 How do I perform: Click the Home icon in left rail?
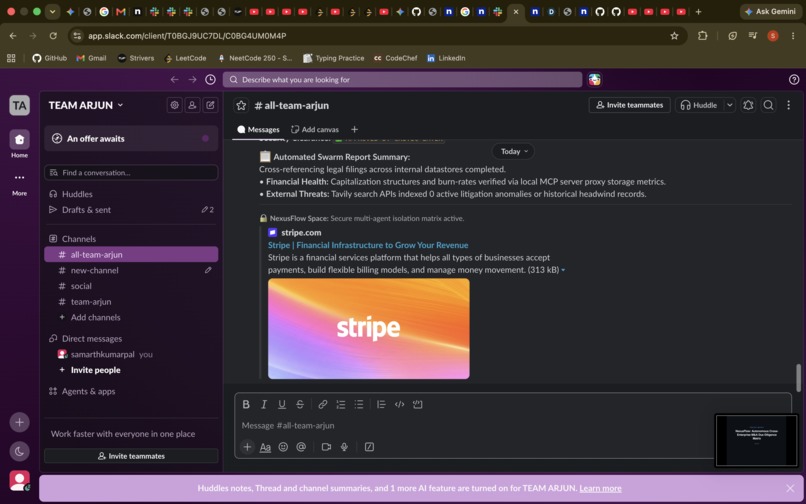tap(20, 143)
